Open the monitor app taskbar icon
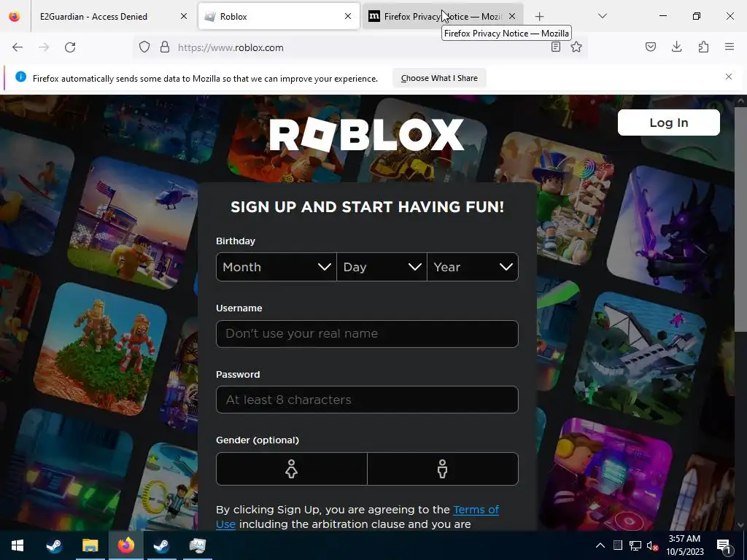The height and width of the screenshot is (560, 747). click(197, 545)
